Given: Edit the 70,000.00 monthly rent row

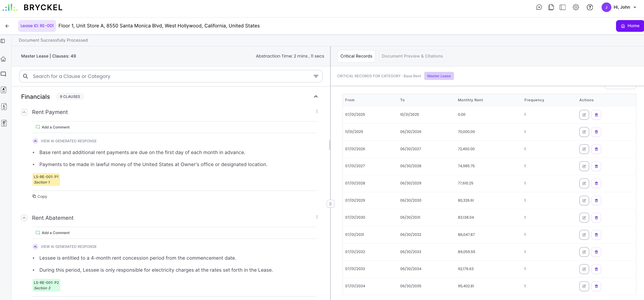Looking at the screenshot, I should pyautogui.click(x=584, y=132).
